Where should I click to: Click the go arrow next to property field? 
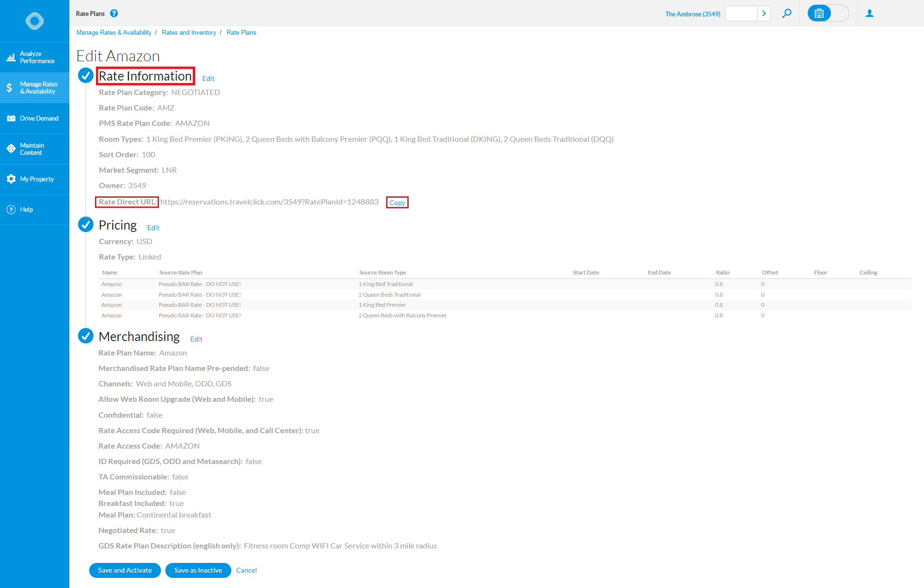click(x=764, y=14)
